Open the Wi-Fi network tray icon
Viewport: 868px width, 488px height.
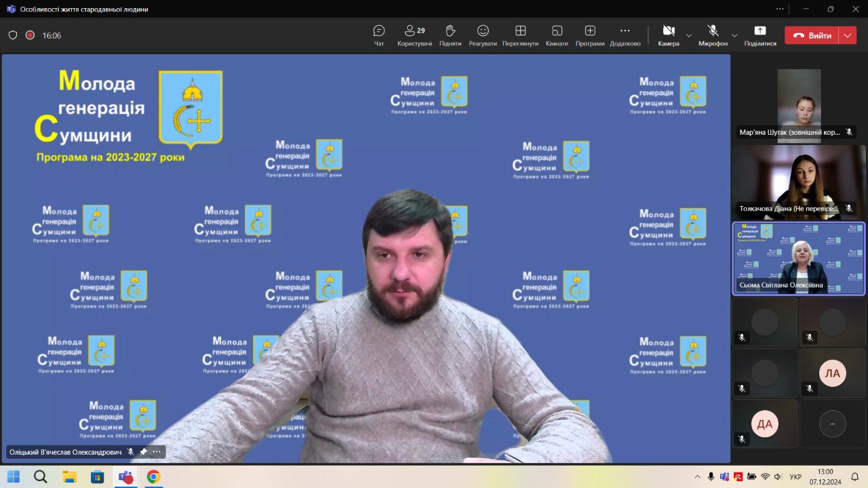(x=766, y=476)
